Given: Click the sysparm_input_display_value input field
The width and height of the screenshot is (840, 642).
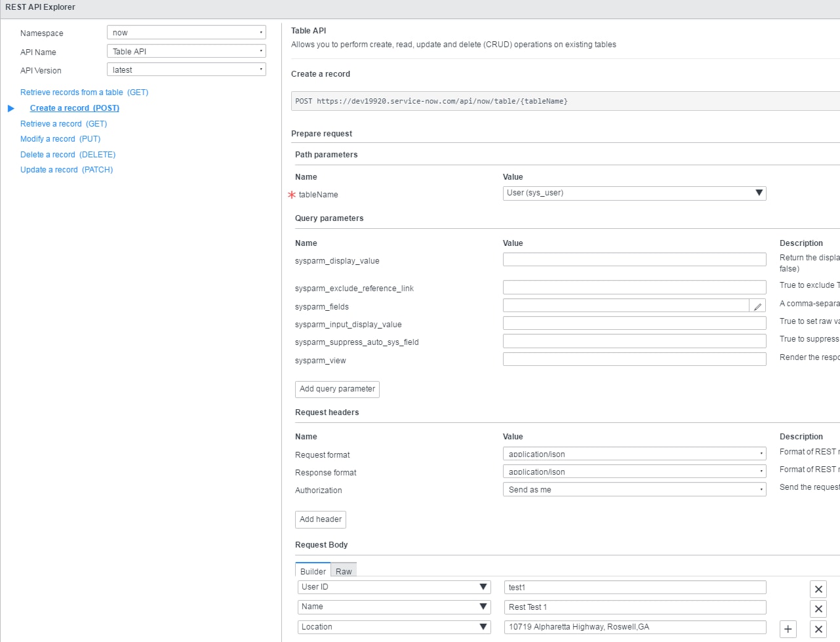Looking at the screenshot, I should tap(634, 323).
